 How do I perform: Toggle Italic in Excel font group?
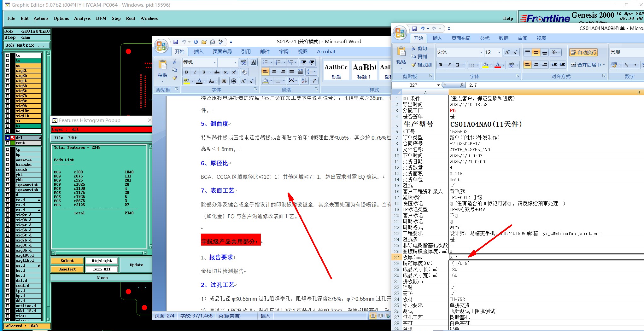pos(449,65)
